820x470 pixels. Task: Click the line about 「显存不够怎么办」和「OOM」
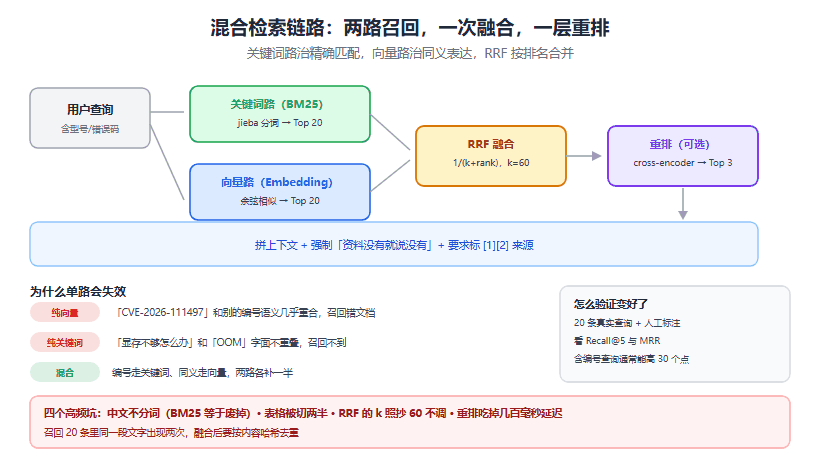pyautogui.click(x=230, y=342)
